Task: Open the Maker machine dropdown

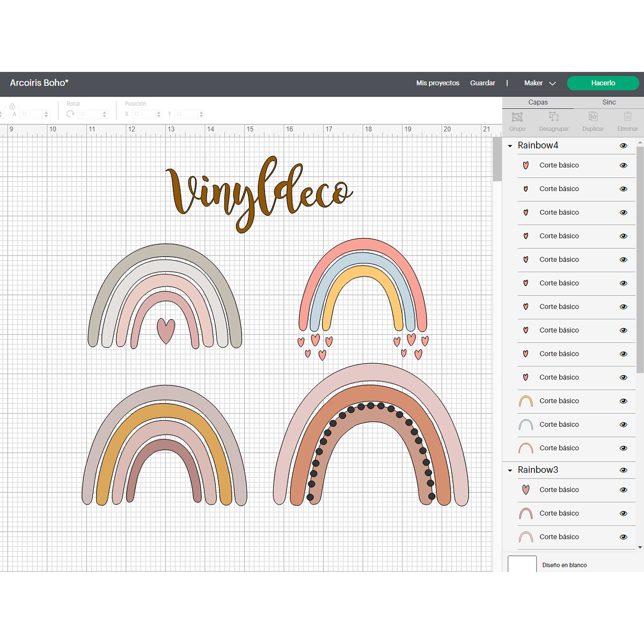Action: 540,83
